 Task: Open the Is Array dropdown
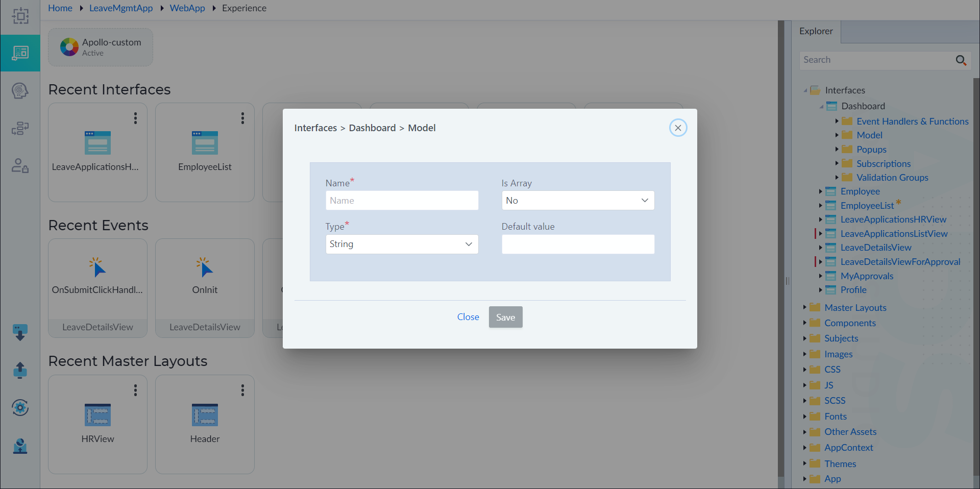578,201
